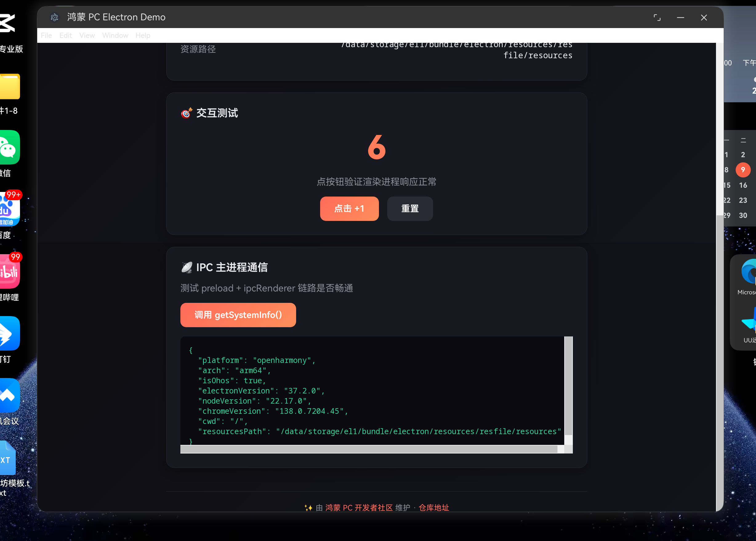Select date 23 in calendar widget
This screenshot has width=756, height=541.
coord(743,200)
